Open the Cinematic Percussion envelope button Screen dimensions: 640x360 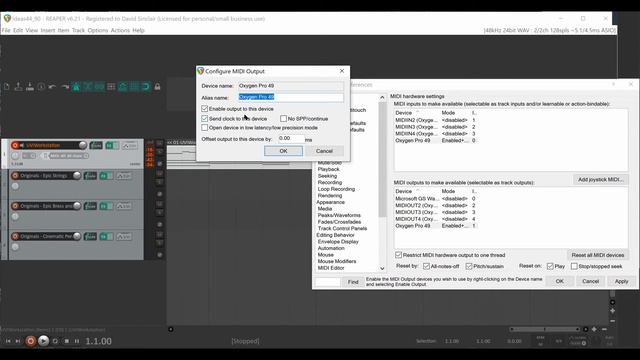coord(124,236)
